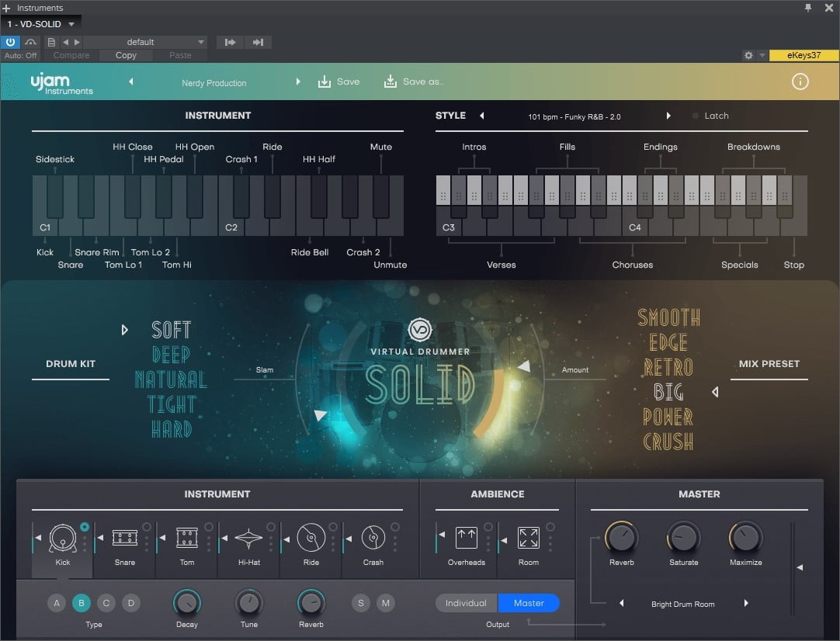Click the Master Saturate knob

pos(683,537)
